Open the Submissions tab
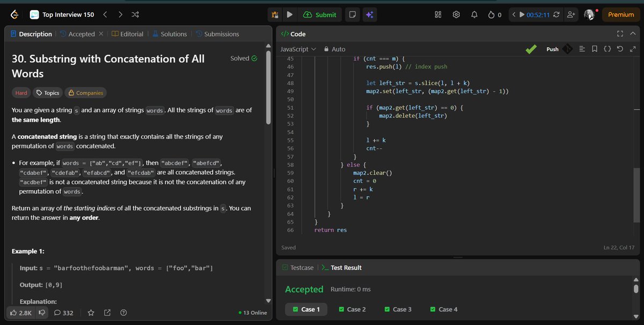 coord(217,34)
